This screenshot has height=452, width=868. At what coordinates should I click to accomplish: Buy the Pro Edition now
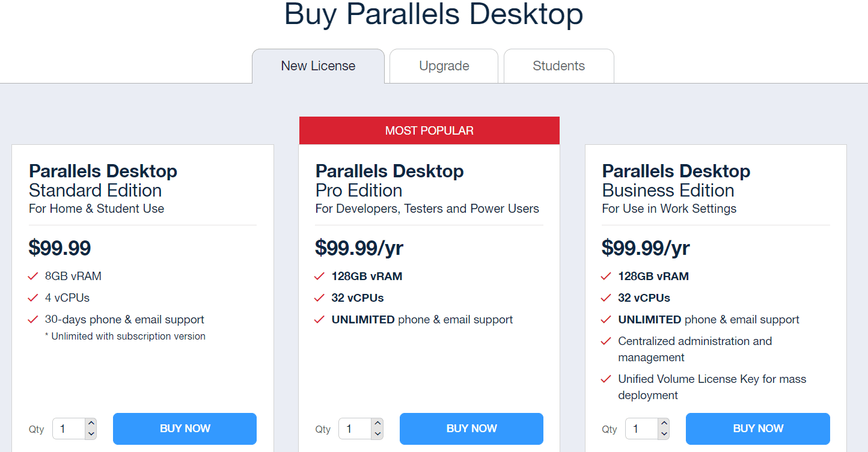471,429
